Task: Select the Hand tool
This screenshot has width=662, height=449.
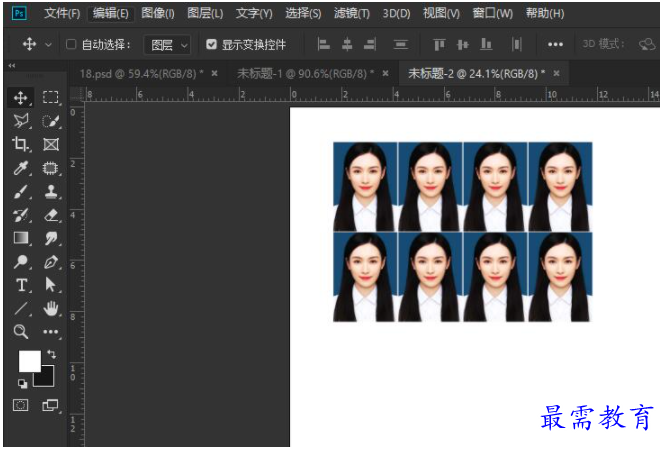Action: pyautogui.click(x=51, y=308)
